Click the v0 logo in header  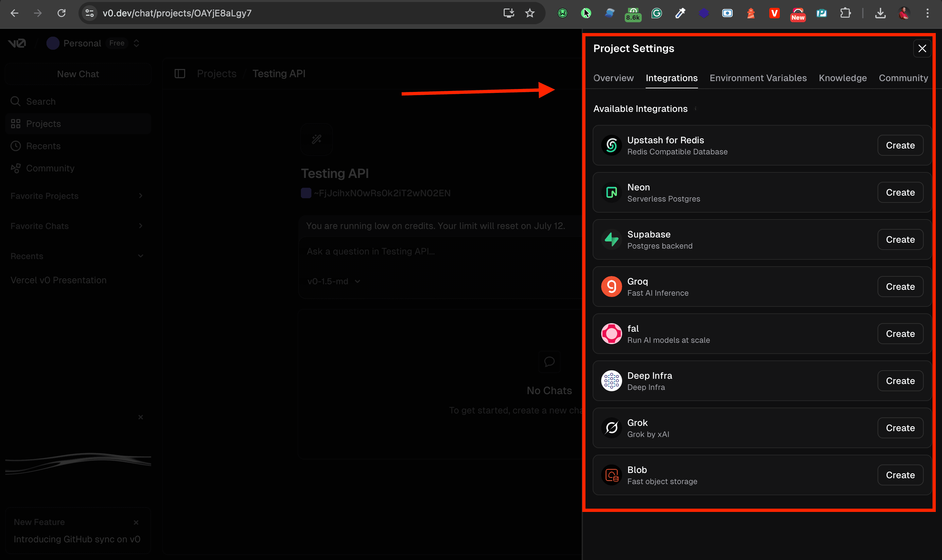17,43
